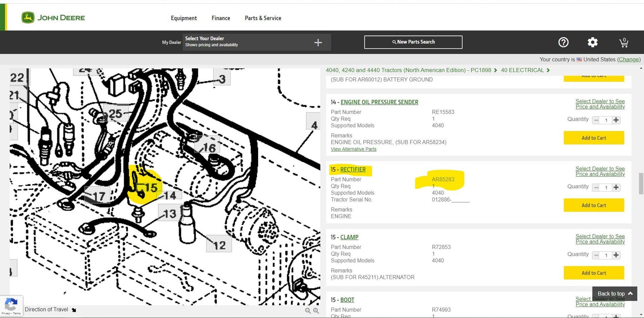View the shopping cart icon

tap(624, 43)
